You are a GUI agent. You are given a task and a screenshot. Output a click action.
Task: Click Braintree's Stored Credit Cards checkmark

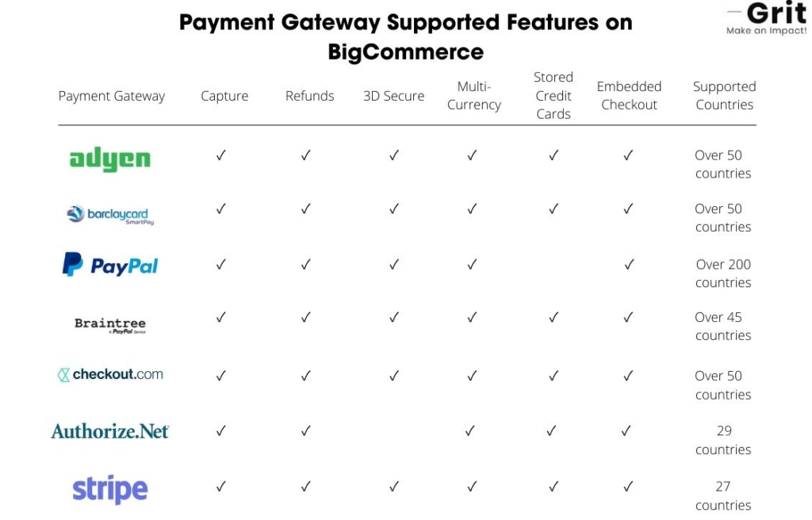click(553, 317)
